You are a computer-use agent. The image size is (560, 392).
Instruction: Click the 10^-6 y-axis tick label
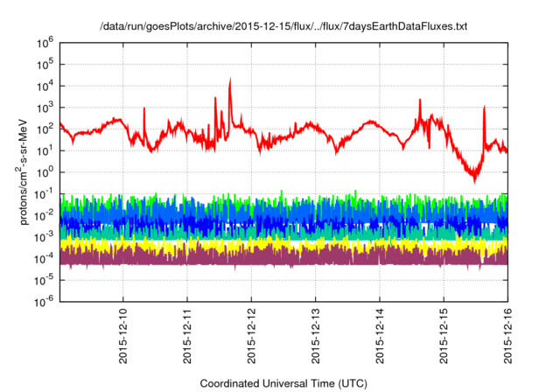tap(45, 303)
